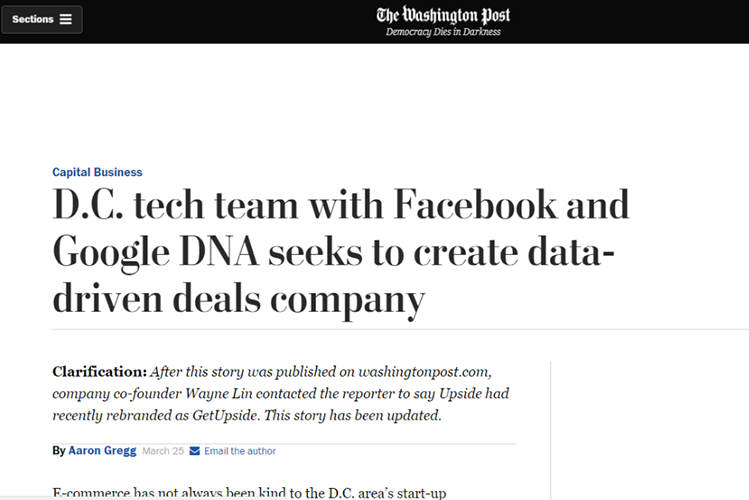Screen dimensions: 749x500
Task: Open author Aaron Gregg's profile link
Action: tap(102, 451)
